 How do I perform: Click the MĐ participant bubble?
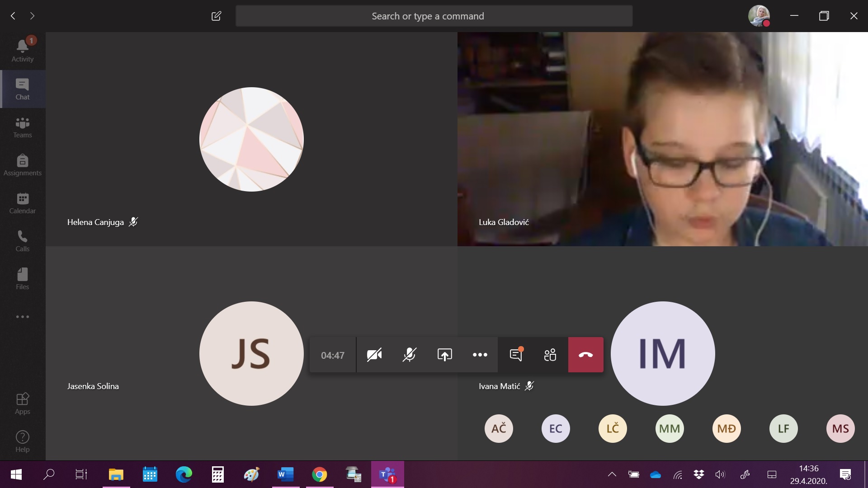click(726, 428)
